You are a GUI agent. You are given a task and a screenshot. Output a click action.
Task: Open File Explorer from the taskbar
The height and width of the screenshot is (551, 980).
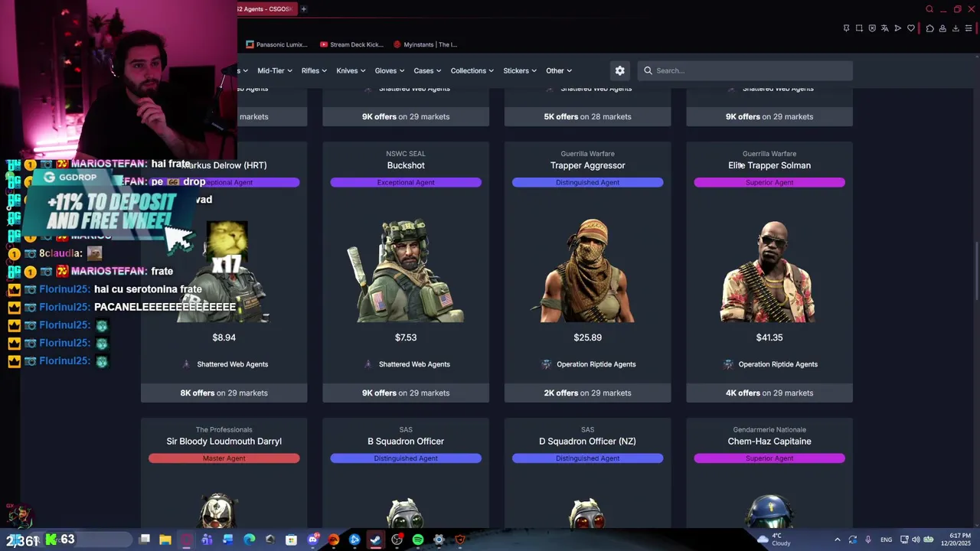pos(165,540)
